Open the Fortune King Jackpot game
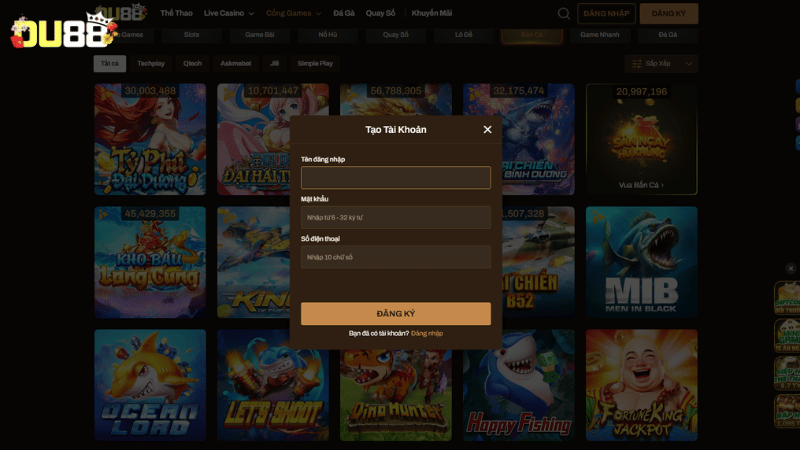800x450 pixels. coord(641,385)
